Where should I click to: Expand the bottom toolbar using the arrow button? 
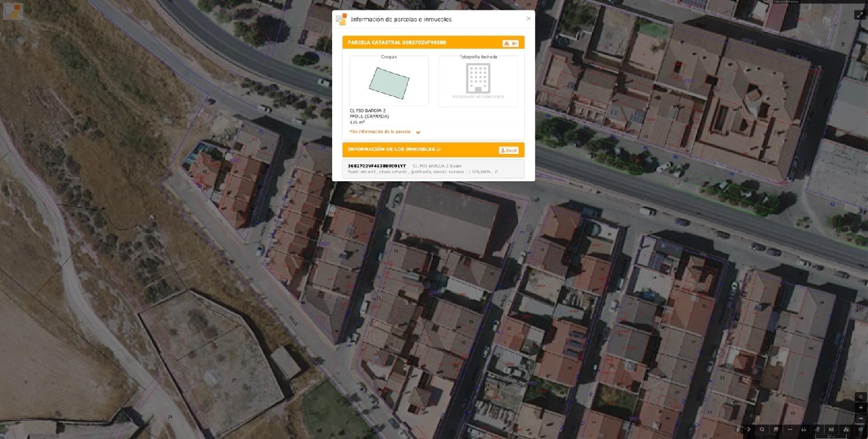click(748, 429)
